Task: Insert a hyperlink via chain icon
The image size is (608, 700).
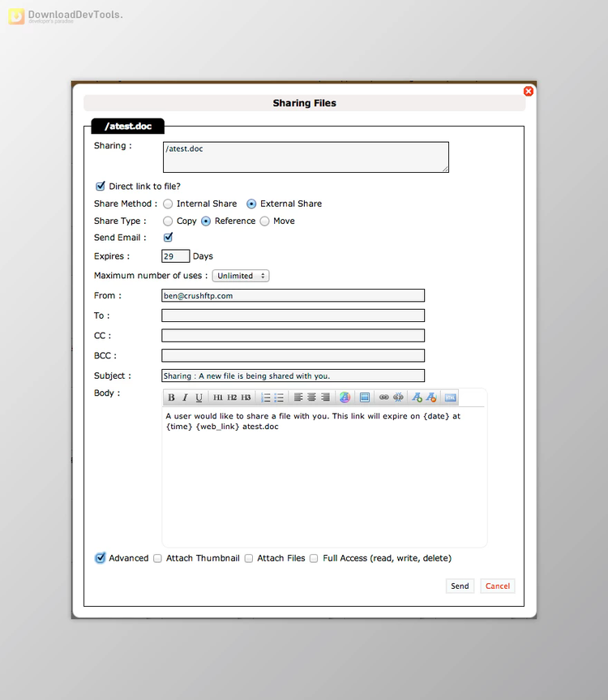Action: click(383, 397)
